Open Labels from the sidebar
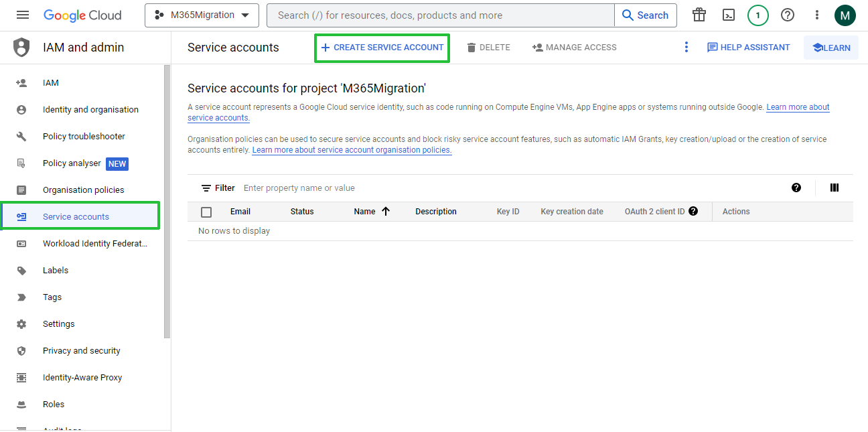The height and width of the screenshot is (432, 868). click(56, 271)
